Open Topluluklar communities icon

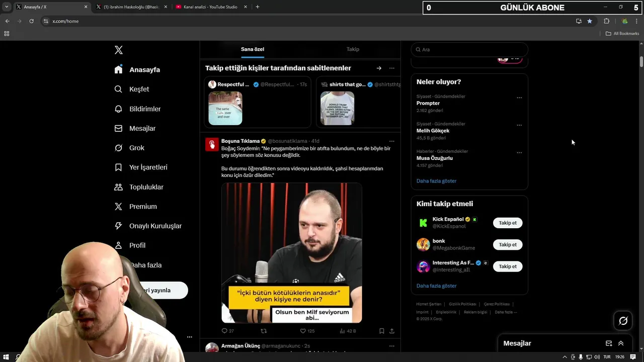[x=118, y=187]
